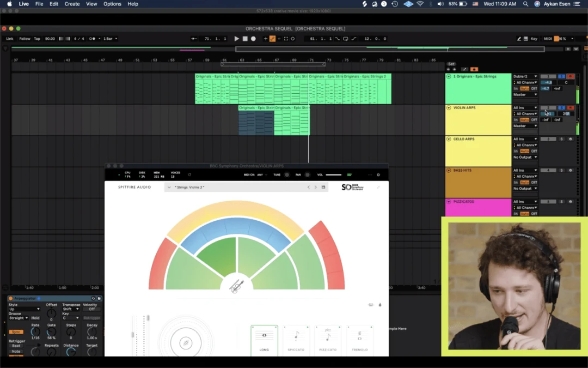
Task: Collapse the BASS HITS track
Action: tap(449, 171)
